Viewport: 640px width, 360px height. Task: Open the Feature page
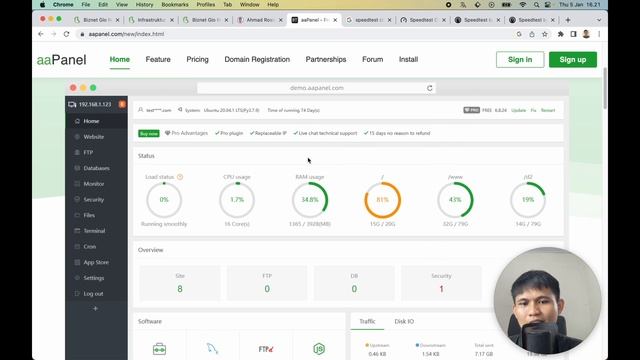(x=158, y=60)
